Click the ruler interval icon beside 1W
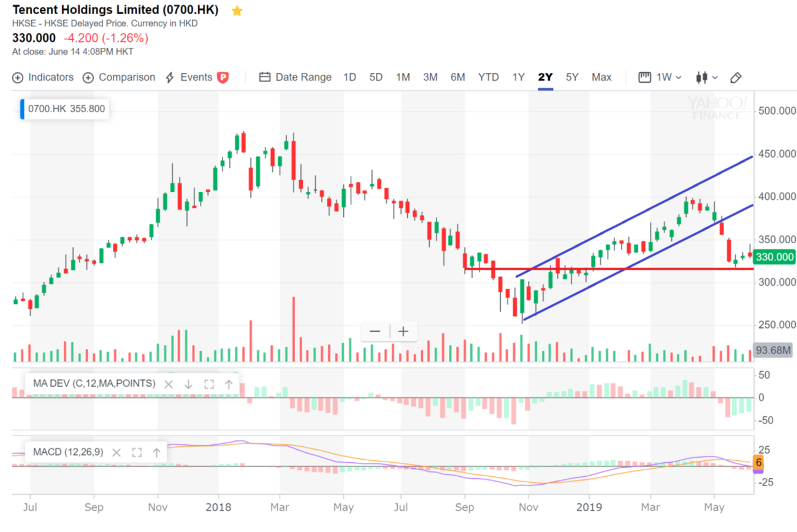Screen dimensions: 797x532 tap(644, 77)
